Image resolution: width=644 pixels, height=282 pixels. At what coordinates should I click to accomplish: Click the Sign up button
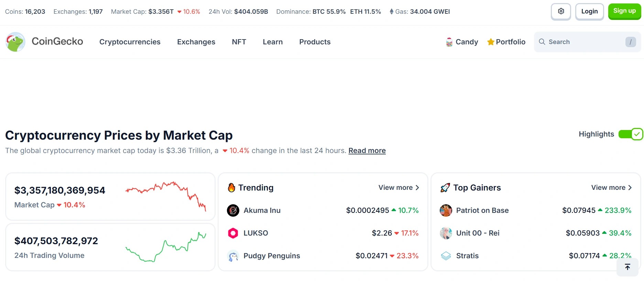(624, 11)
